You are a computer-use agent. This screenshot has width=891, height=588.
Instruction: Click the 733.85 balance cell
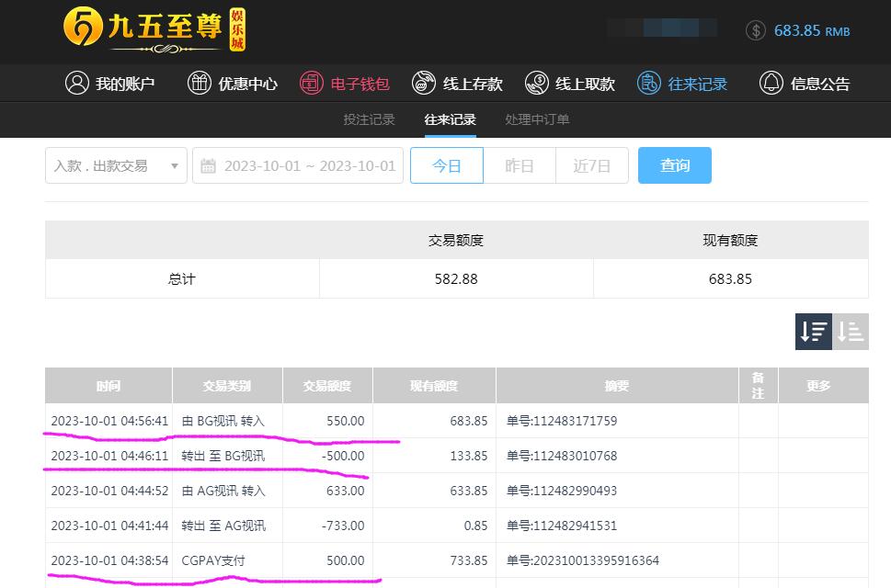point(469,560)
